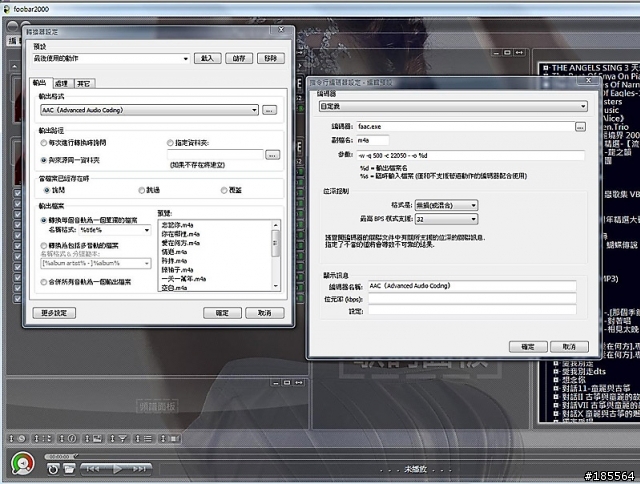Skip to the next track
Image resolution: width=640 pixels, height=484 pixels.
point(140,469)
